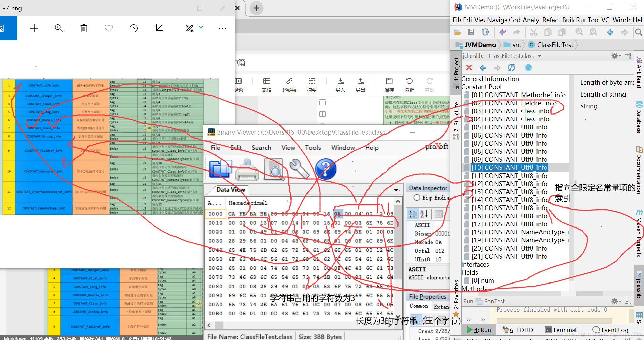
Task: Open a new browser tab with plus button
Action: pos(256,8)
